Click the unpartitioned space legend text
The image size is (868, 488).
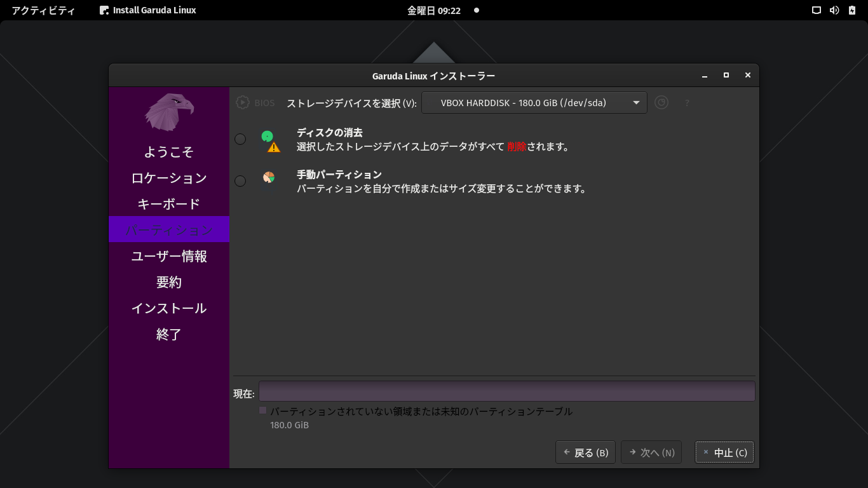click(x=421, y=411)
